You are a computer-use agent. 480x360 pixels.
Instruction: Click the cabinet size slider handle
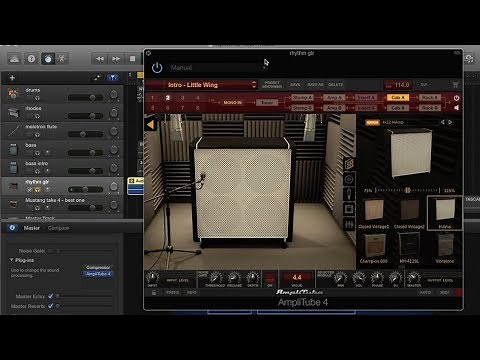(x=407, y=190)
